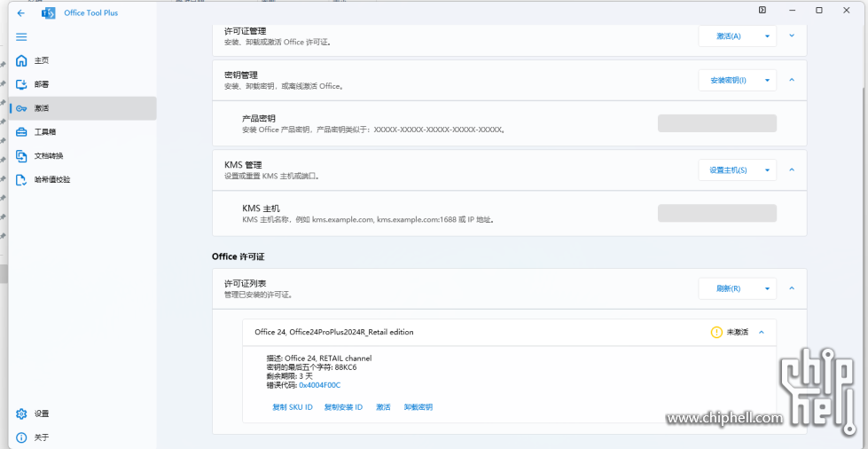The image size is (868, 449).
Task: Click the toolbox icon for 工具箱
Action: pos(21,132)
